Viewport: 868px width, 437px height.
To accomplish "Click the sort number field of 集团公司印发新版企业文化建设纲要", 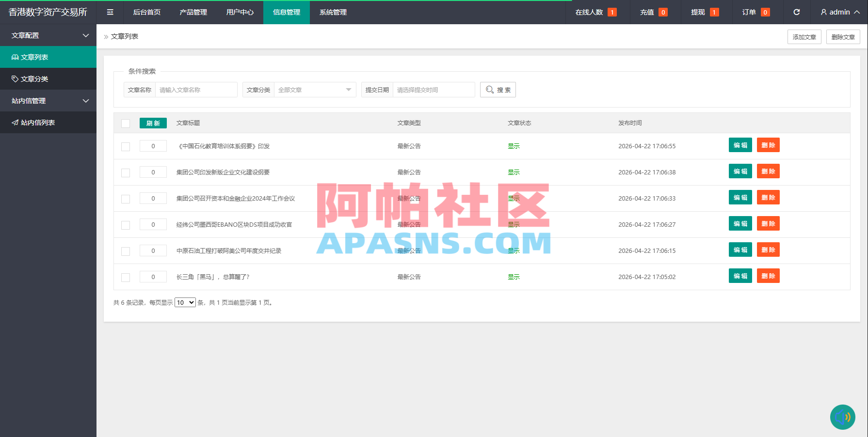I will tap(153, 172).
